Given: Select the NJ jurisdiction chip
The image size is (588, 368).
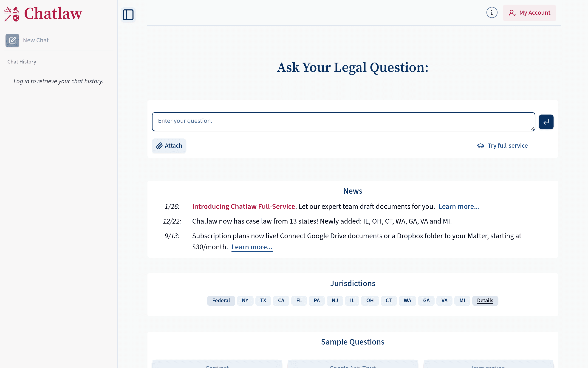Looking at the screenshot, I should (x=335, y=301).
